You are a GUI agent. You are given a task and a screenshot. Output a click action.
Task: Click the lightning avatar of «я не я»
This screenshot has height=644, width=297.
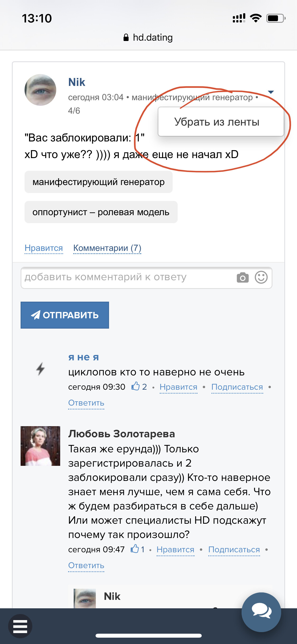(40, 369)
